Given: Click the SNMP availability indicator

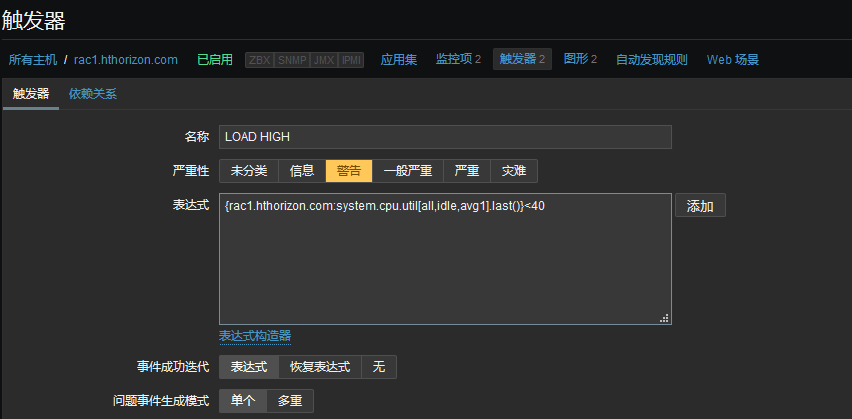Looking at the screenshot, I should (292, 60).
